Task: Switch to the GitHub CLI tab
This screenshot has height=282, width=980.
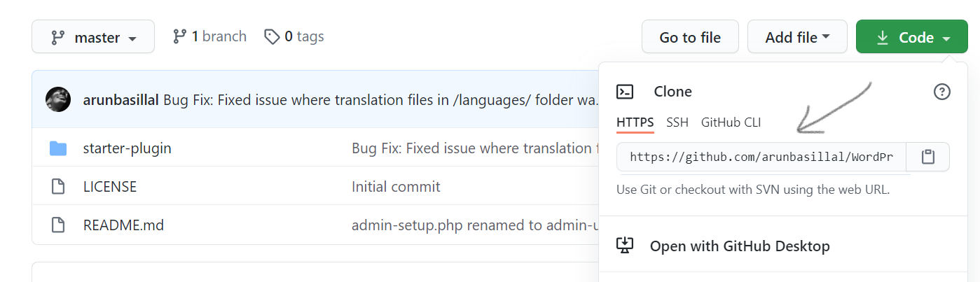Action: (x=731, y=122)
